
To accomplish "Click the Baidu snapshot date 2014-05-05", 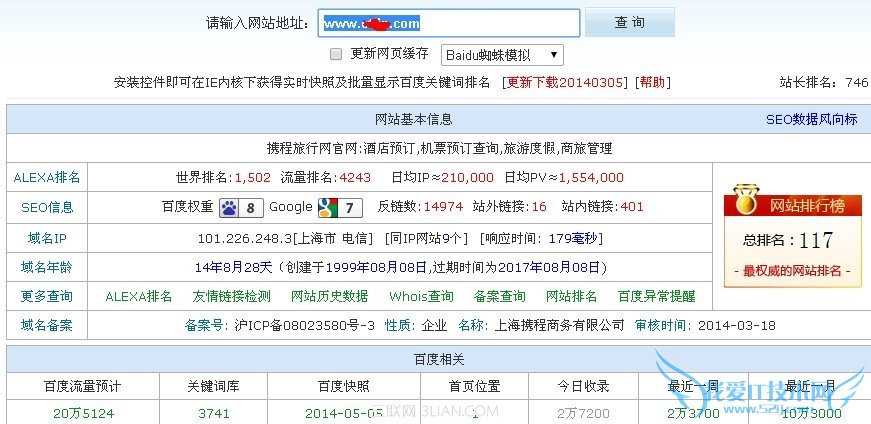I will click(344, 413).
